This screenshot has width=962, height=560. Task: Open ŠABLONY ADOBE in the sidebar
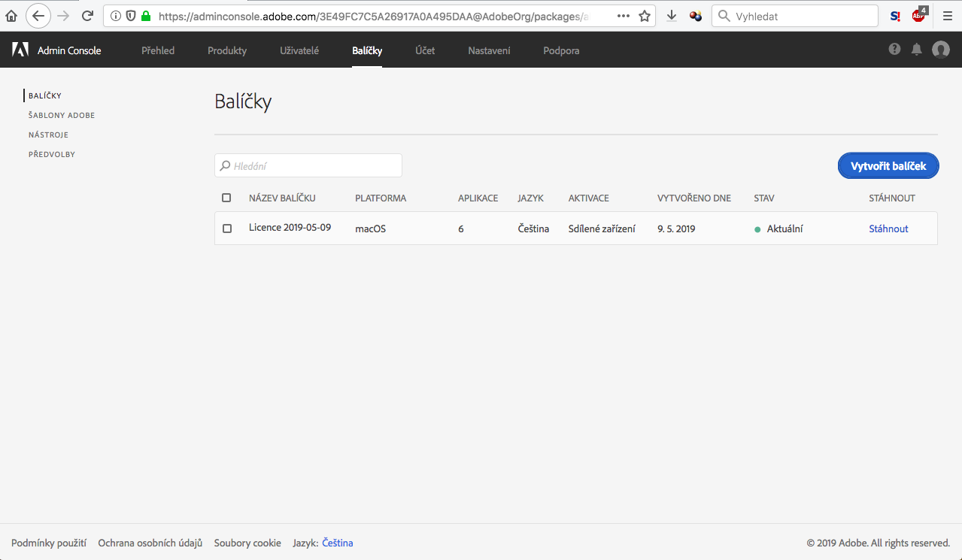coord(62,116)
